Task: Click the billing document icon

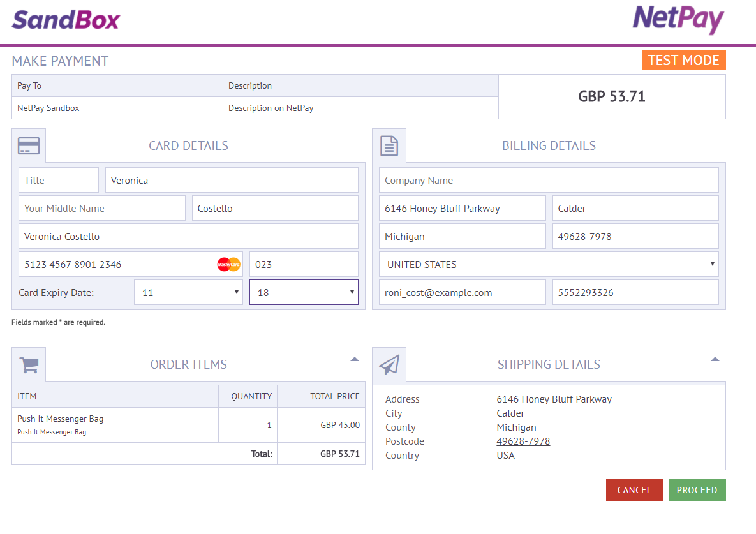Action: click(x=389, y=145)
